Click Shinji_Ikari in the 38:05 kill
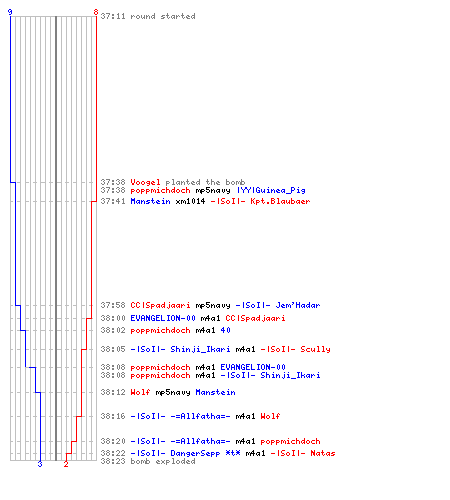The height and width of the screenshot is (500, 450). pos(200,349)
